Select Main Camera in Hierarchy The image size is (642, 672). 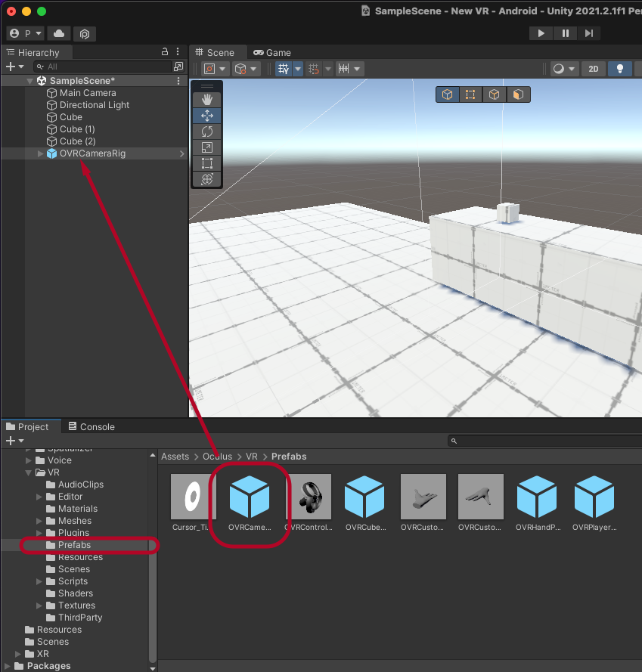pyautogui.click(x=88, y=93)
